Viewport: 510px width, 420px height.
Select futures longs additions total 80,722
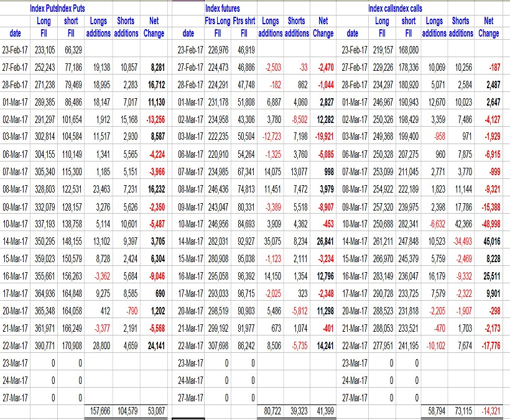269,411
